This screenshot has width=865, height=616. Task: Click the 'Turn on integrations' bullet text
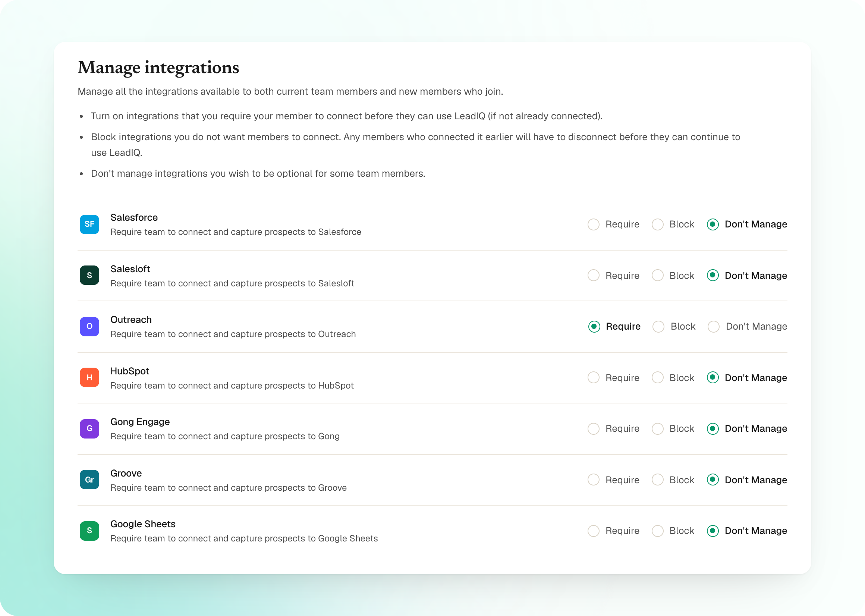(x=347, y=116)
